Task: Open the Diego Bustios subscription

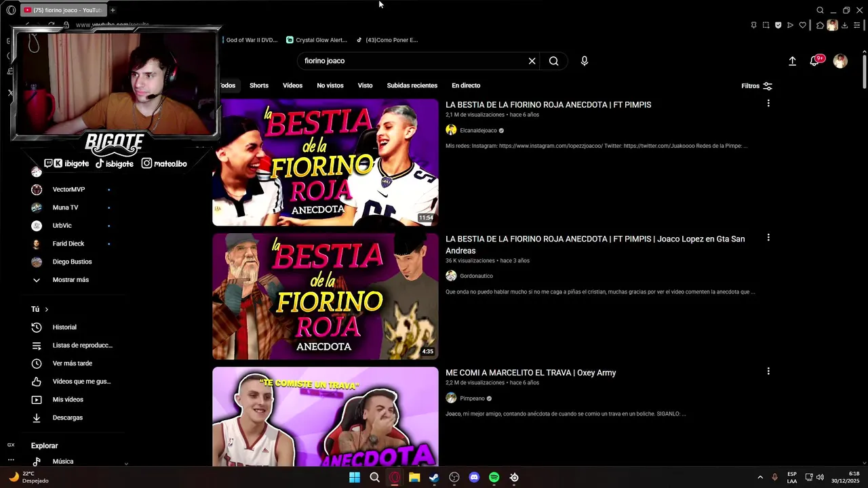Action: (x=72, y=262)
